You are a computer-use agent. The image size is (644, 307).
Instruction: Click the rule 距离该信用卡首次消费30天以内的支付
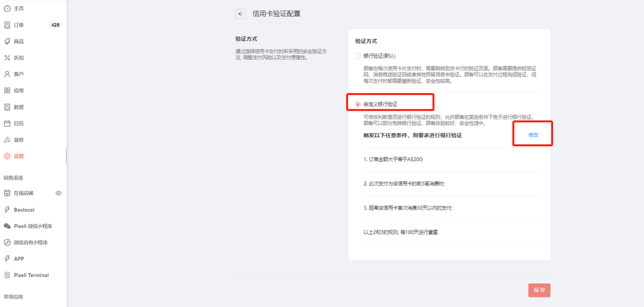[x=408, y=208]
